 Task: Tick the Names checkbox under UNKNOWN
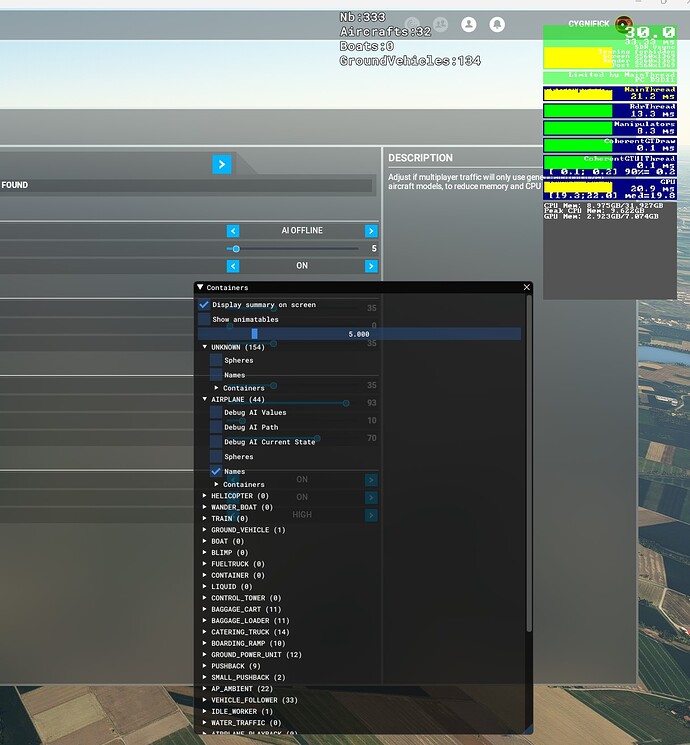pyautogui.click(x=216, y=375)
